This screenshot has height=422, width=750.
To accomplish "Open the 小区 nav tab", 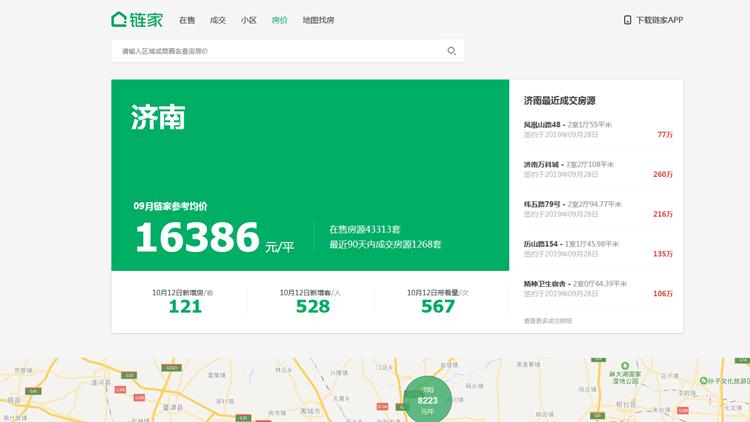I will [x=249, y=20].
